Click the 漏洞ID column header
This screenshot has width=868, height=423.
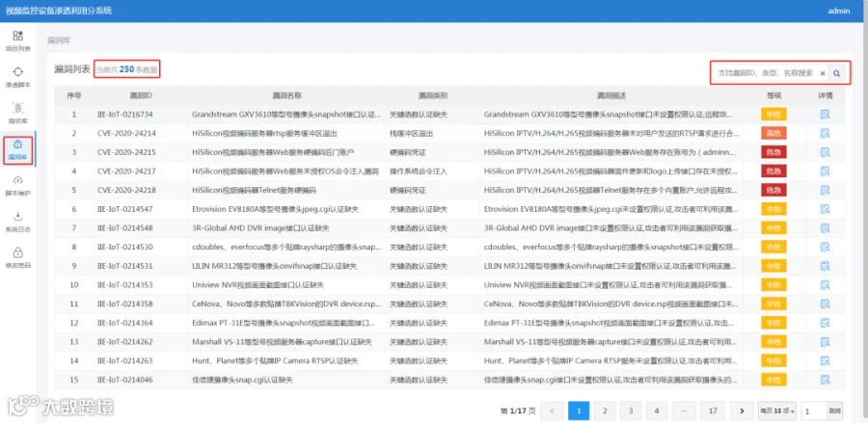pos(141,95)
